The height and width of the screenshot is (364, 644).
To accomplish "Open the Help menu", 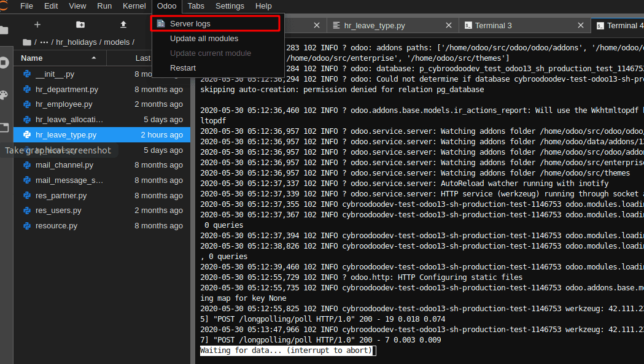I will (263, 6).
